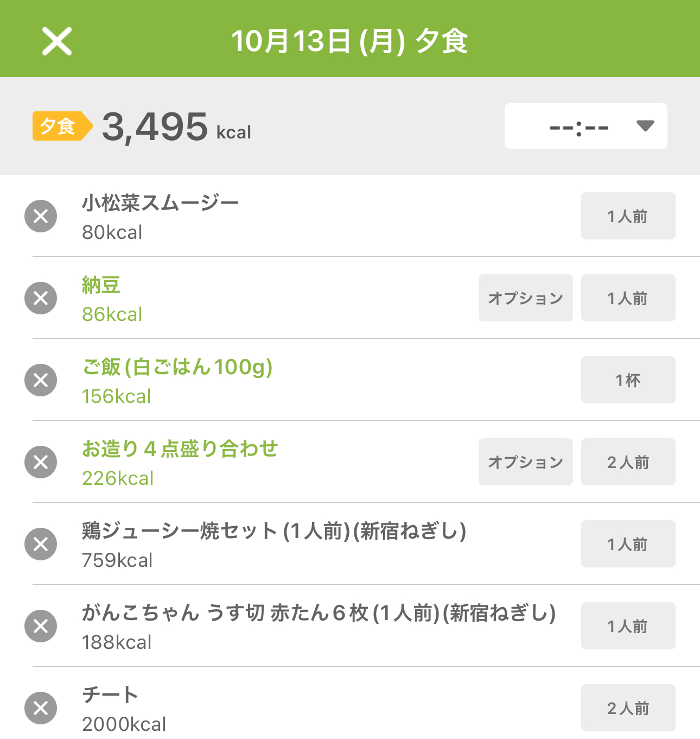This screenshot has height=739, width=700.
Task: Close the 夕食 meal entry screen
Action: pos(57,41)
